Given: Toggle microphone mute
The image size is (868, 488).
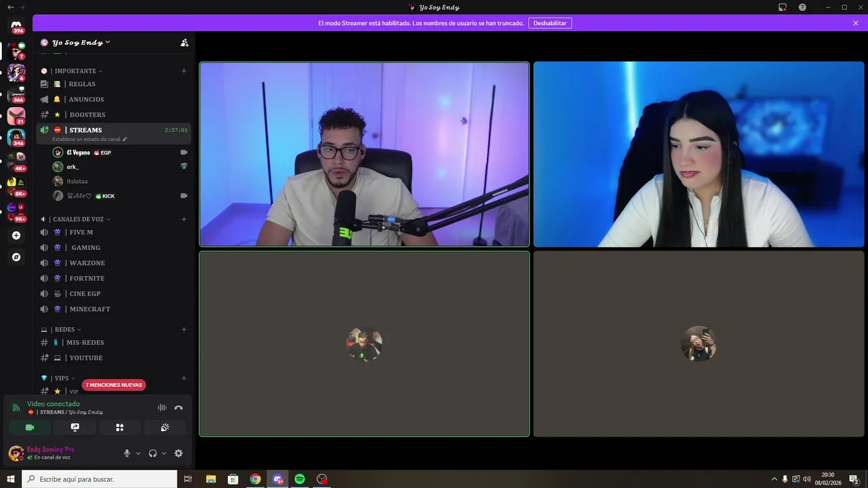Looking at the screenshot, I should tap(127, 453).
